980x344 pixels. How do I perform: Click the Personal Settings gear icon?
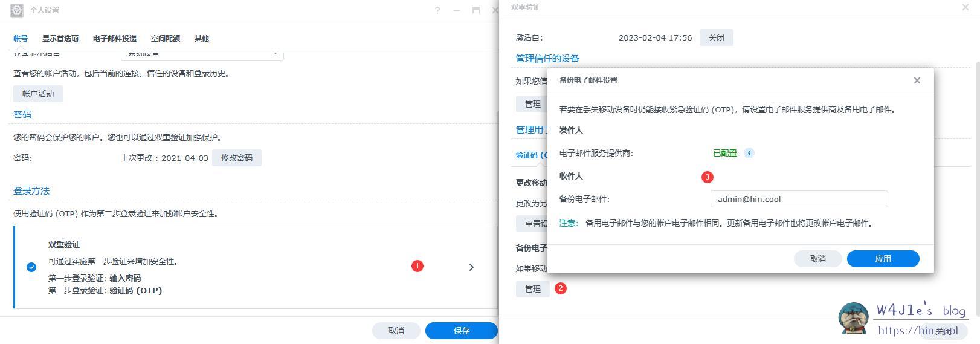tap(17, 10)
